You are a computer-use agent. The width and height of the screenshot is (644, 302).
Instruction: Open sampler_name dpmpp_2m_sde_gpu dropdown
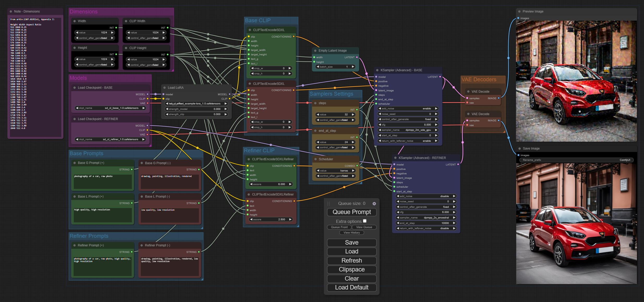tap(408, 130)
